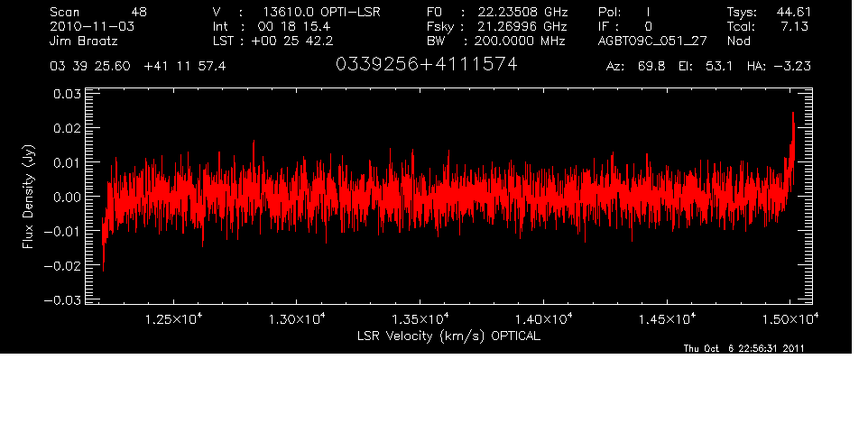
Task: Select the observation date 2010-11-03
Action: [92, 26]
